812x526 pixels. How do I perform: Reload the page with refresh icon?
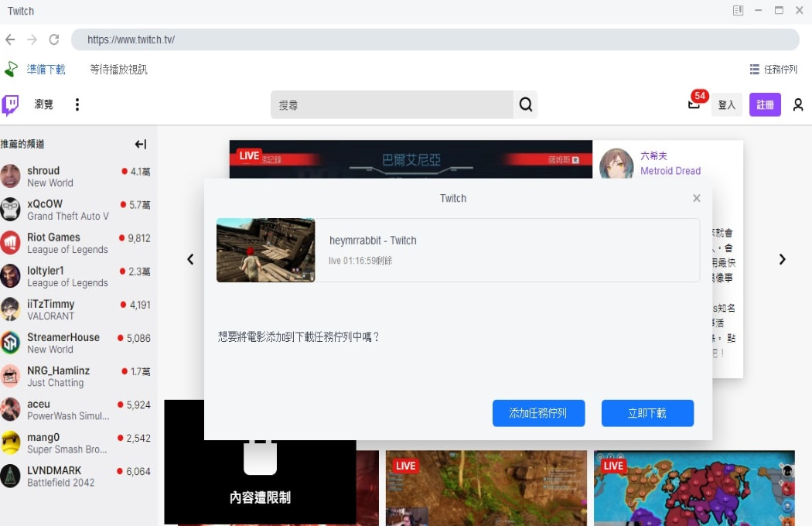pos(54,39)
